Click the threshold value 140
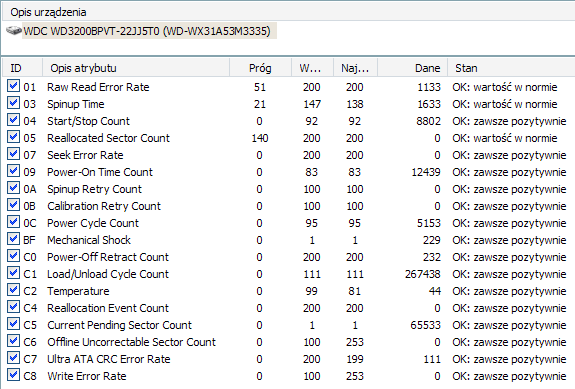This screenshot has width=575, height=389. point(260,138)
